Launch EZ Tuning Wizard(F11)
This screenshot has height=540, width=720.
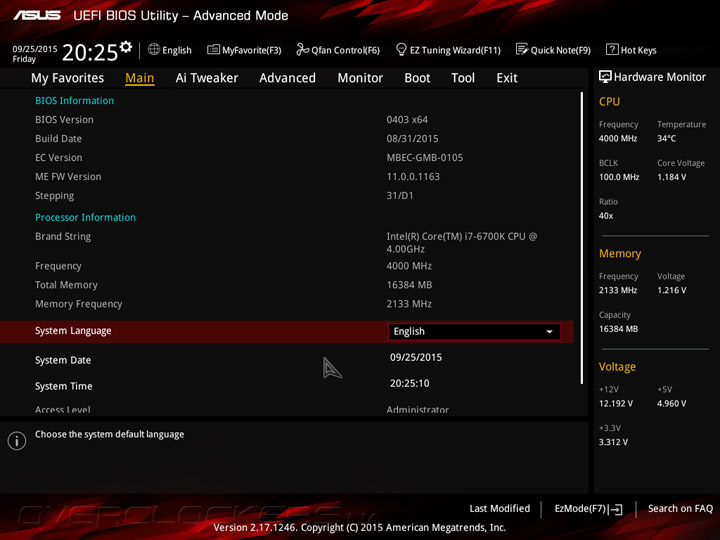(x=448, y=50)
